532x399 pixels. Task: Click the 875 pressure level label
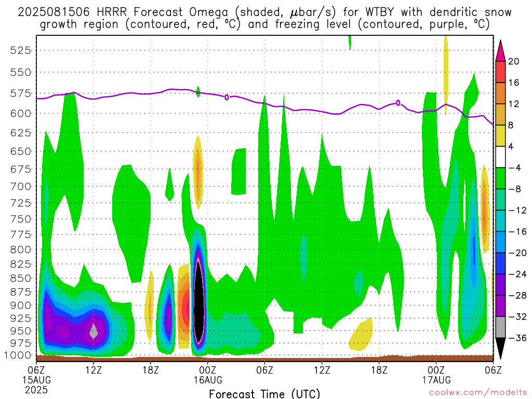coord(21,292)
